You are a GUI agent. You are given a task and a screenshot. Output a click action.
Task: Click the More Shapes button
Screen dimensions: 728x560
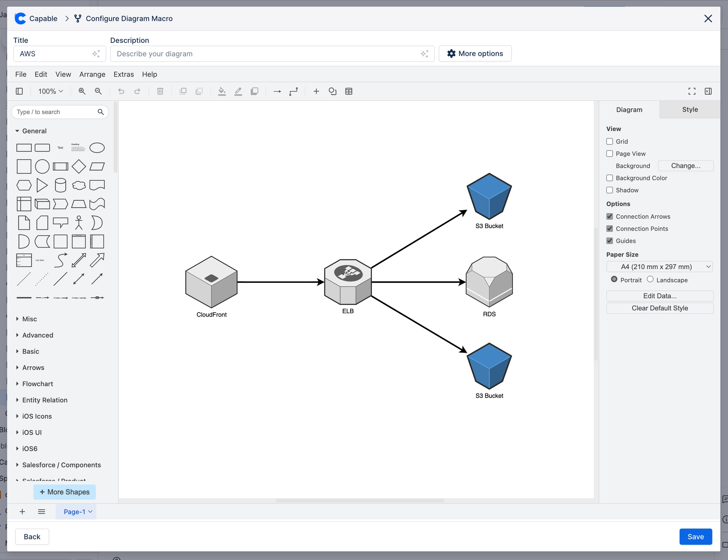(x=64, y=492)
